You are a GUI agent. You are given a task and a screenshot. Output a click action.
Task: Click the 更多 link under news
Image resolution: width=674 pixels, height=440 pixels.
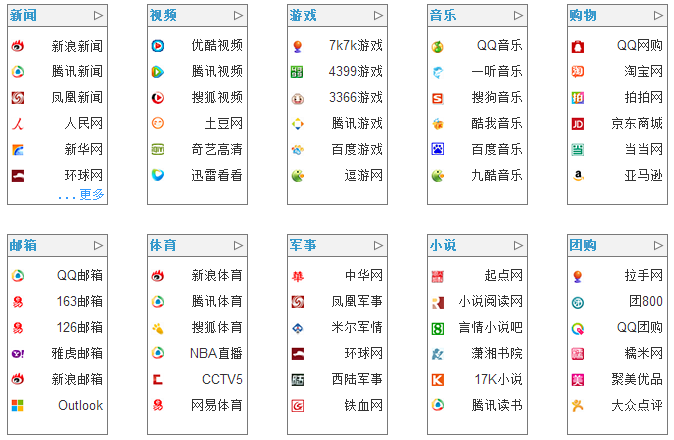pyautogui.click(x=92, y=195)
